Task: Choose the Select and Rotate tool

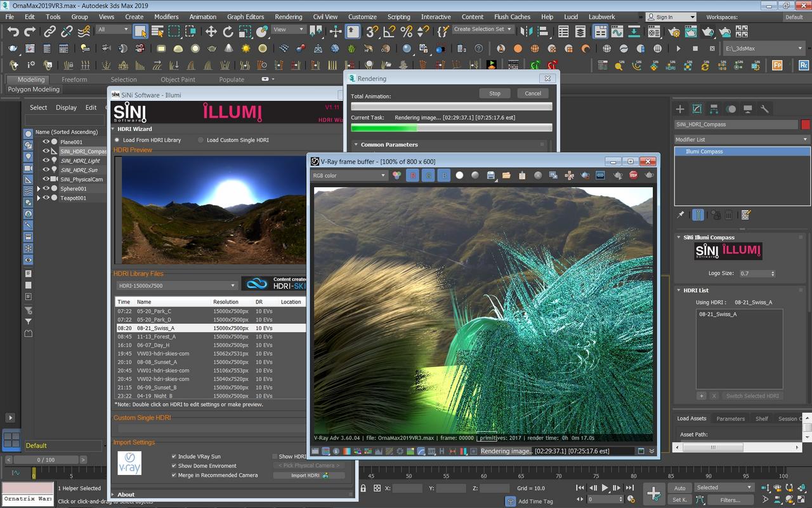Action: click(x=228, y=31)
